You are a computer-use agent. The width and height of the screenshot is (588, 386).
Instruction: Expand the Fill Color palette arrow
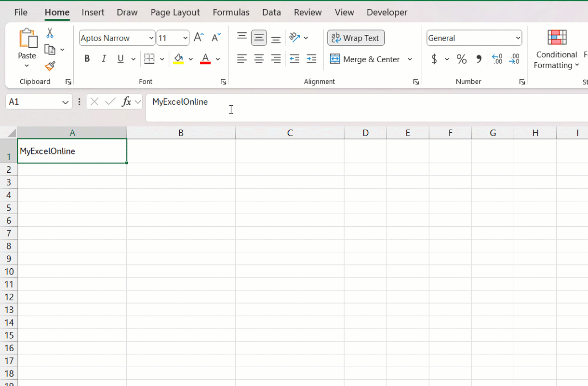pyautogui.click(x=191, y=59)
